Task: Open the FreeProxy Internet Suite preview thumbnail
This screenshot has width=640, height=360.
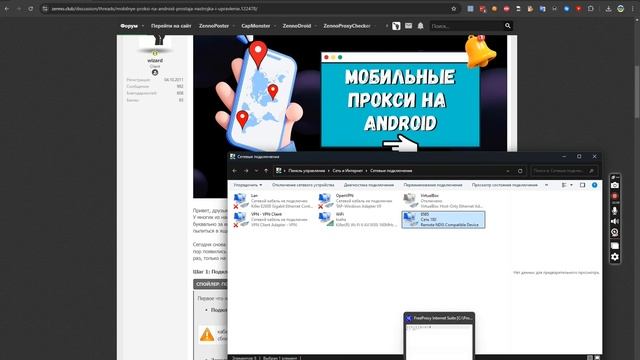Action: click(x=439, y=337)
